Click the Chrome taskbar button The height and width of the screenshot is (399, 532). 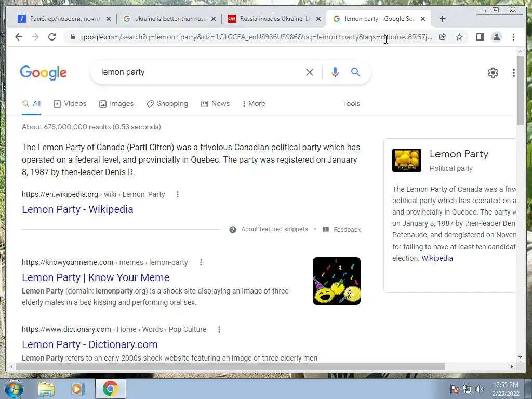click(x=110, y=389)
